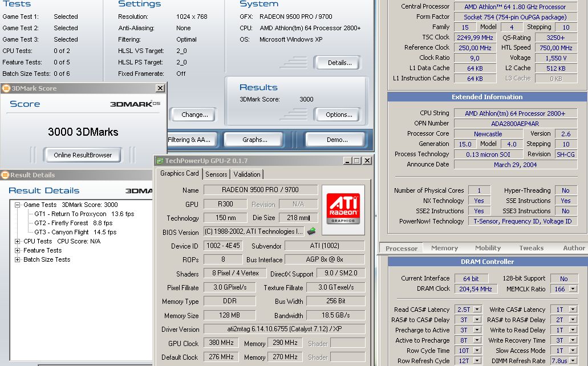Click the TSC Clock 2249,99 MHz value
Image resolution: width=588 pixels, height=366 pixels.
point(475,38)
